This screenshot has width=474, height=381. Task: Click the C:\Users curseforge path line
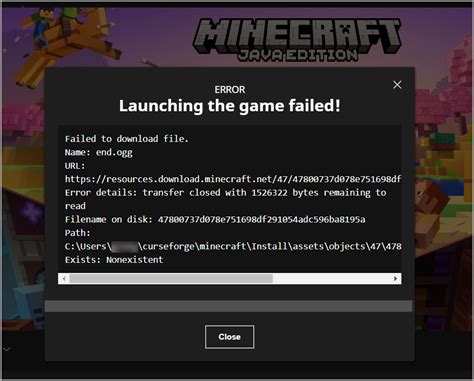pyautogui.click(x=233, y=246)
